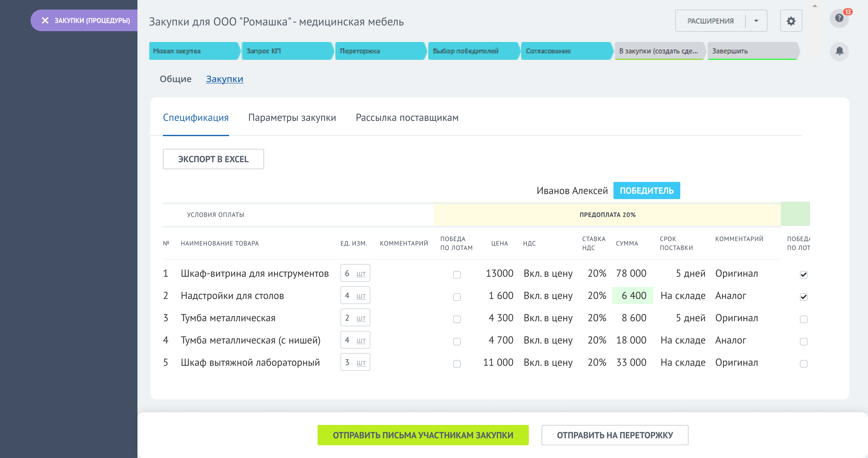Click the ПОБЕДИТЕЛЬ badge near Иванов Алексей
868x458 pixels.
pyautogui.click(x=647, y=190)
